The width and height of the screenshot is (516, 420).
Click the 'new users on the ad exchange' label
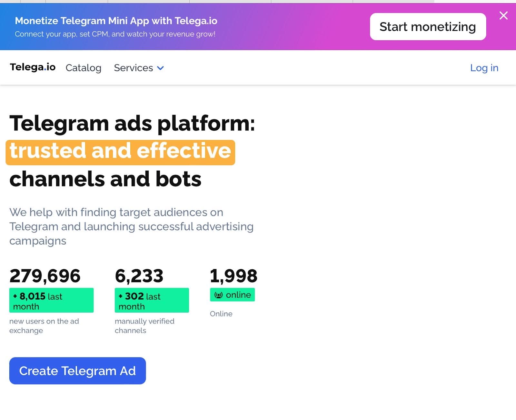pyautogui.click(x=44, y=326)
